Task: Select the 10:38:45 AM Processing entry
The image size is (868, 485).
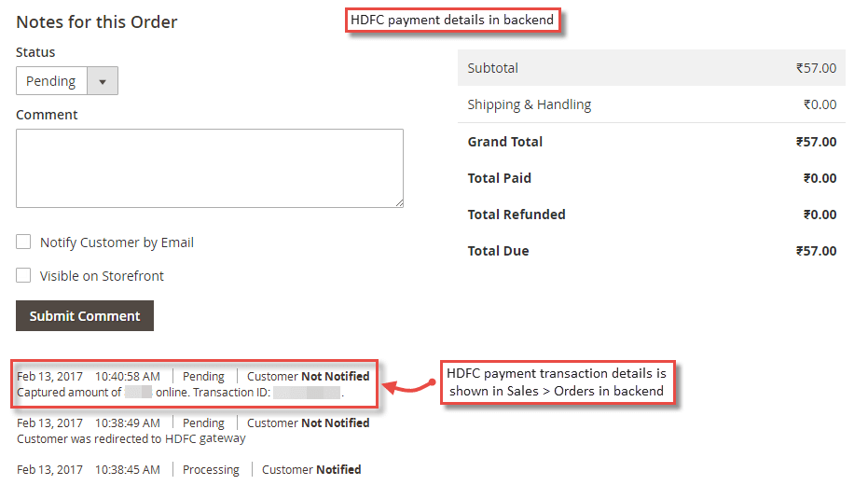Action: [x=188, y=469]
